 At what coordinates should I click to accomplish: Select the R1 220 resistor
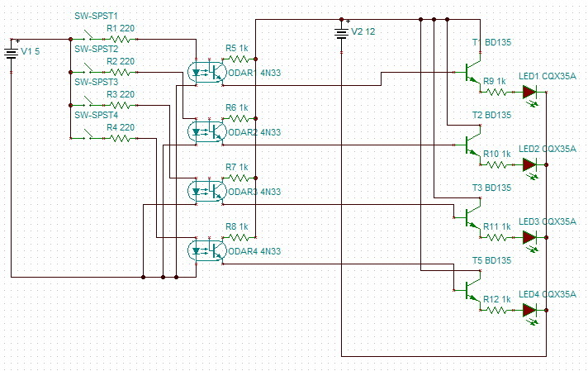[120, 39]
